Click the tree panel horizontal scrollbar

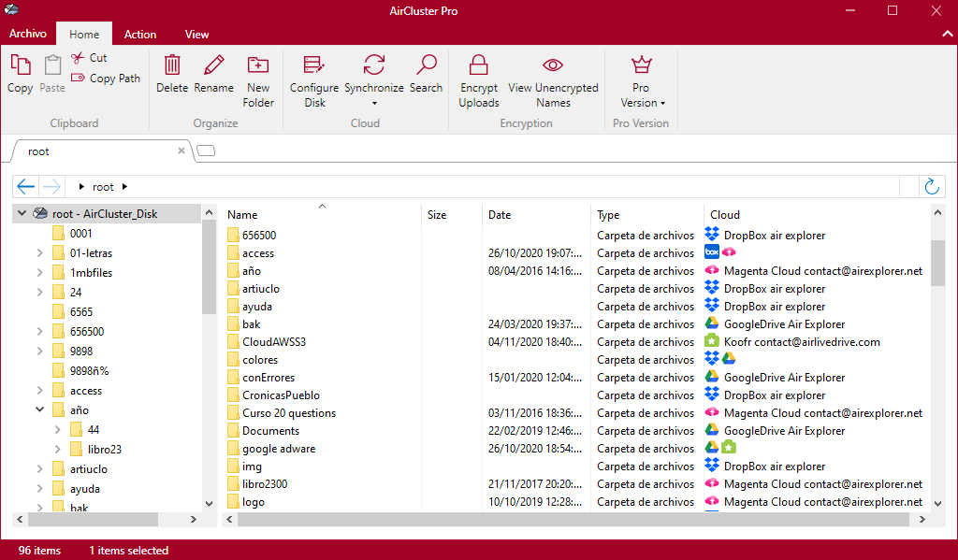pyautogui.click(x=94, y=519)
